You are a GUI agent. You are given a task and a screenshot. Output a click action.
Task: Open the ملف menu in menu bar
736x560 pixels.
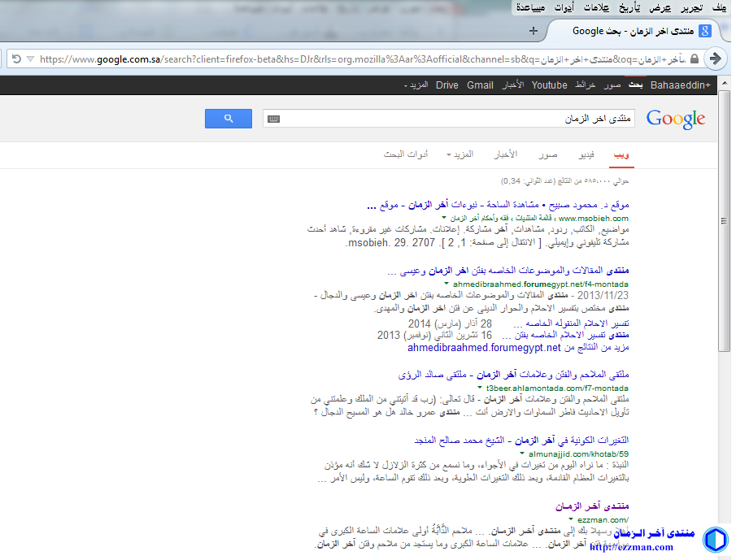tap(718, 7)
